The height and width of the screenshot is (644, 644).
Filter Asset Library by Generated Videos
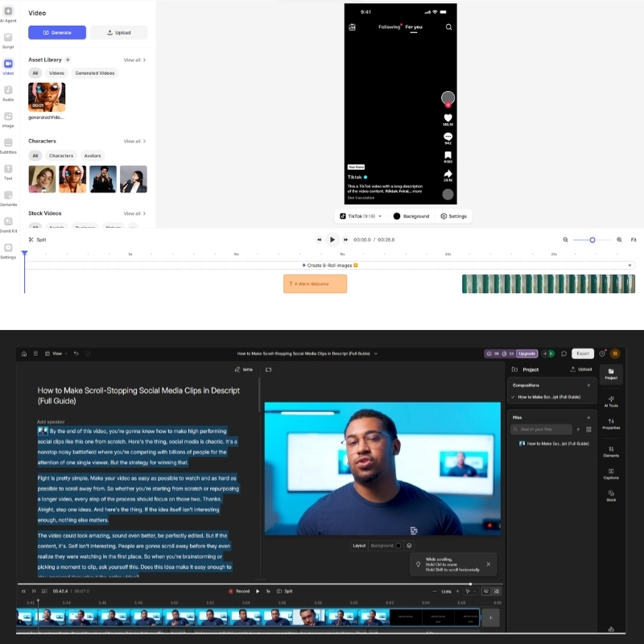pos(95,73)
